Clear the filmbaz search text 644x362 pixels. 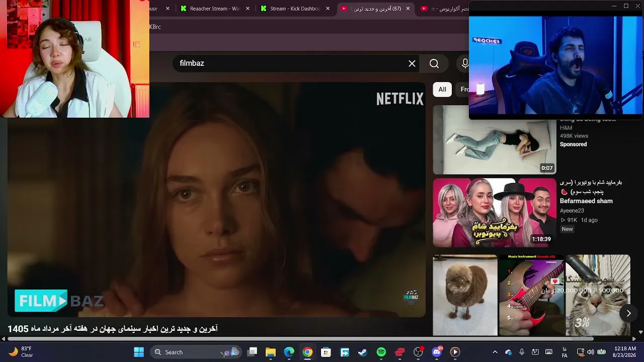[412, 63]
